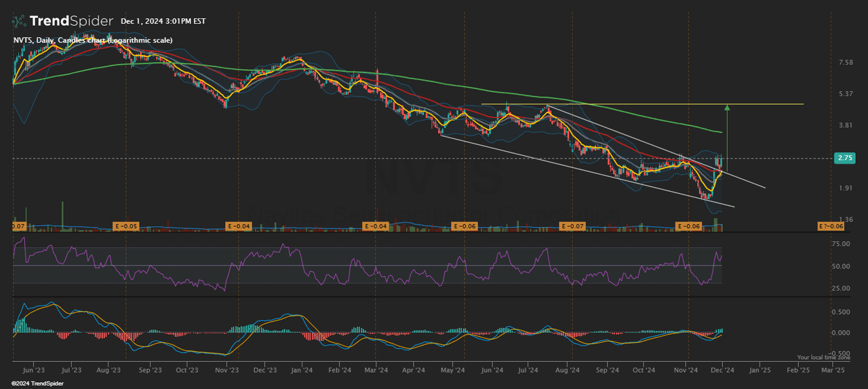Click the E -0.07 marker near Aug '24
Screen dimensions: 868x389
[572, 226]
